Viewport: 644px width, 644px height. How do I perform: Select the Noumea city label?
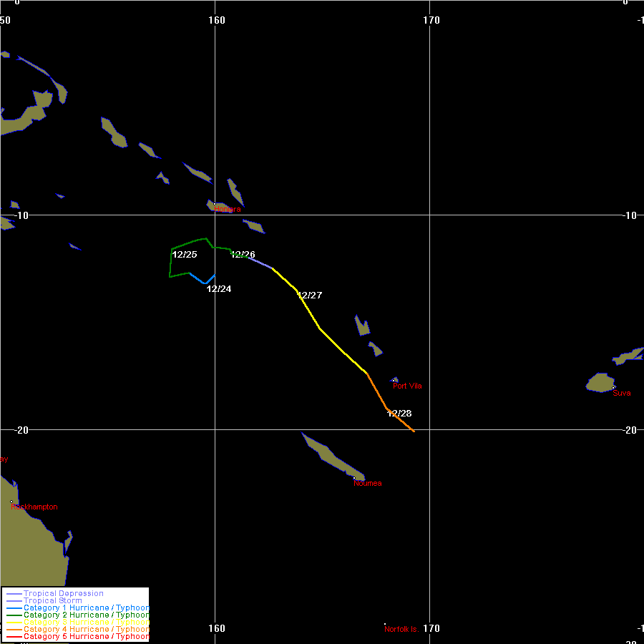coord(368,484)
